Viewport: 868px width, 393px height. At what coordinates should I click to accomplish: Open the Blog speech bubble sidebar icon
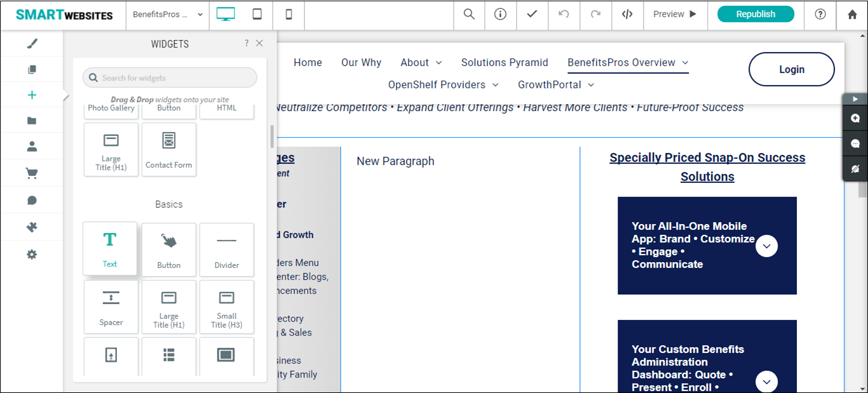pos(32,201)
